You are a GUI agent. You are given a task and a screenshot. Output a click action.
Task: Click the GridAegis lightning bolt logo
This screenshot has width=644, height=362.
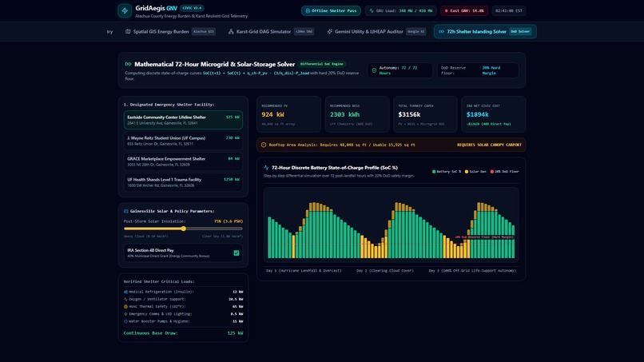[x=125, y=10]
